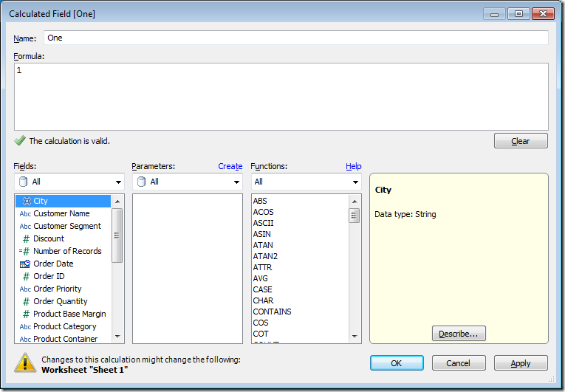Click the Functions list scroll down arrow
Viewport: 565px width, 392px height.
pyautogui.click(x=355, y=336)
